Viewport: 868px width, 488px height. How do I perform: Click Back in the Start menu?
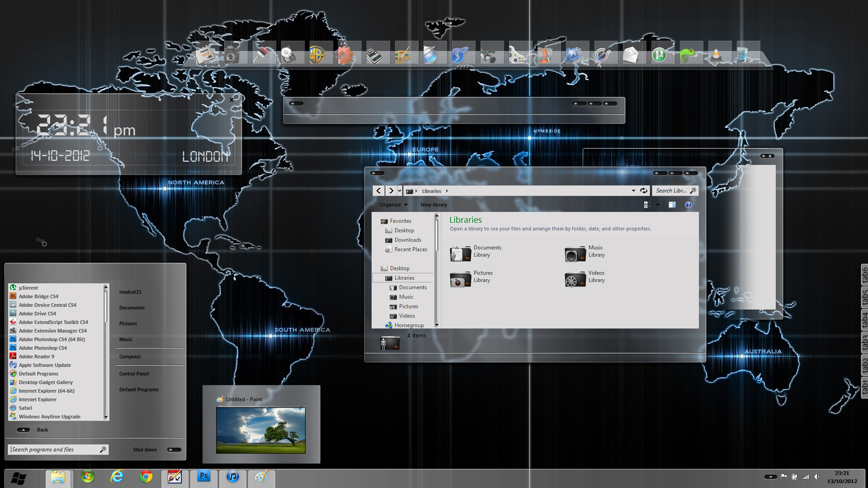42,430
